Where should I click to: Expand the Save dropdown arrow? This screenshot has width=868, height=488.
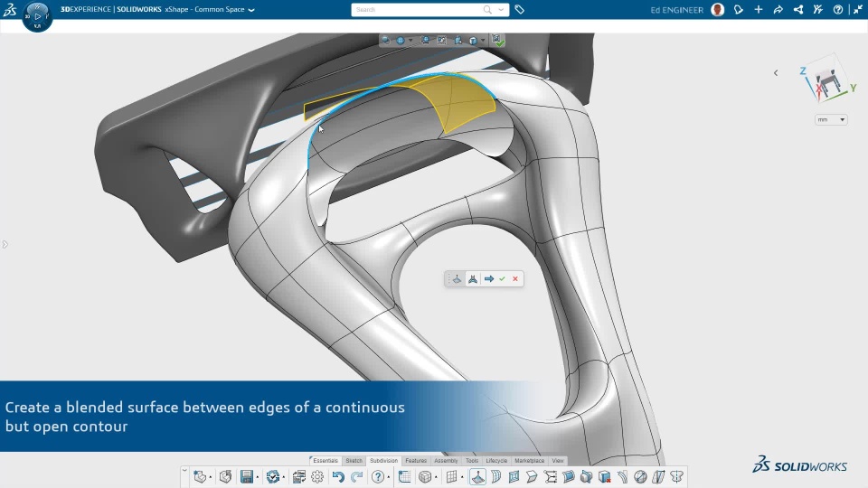pos(258,477)
